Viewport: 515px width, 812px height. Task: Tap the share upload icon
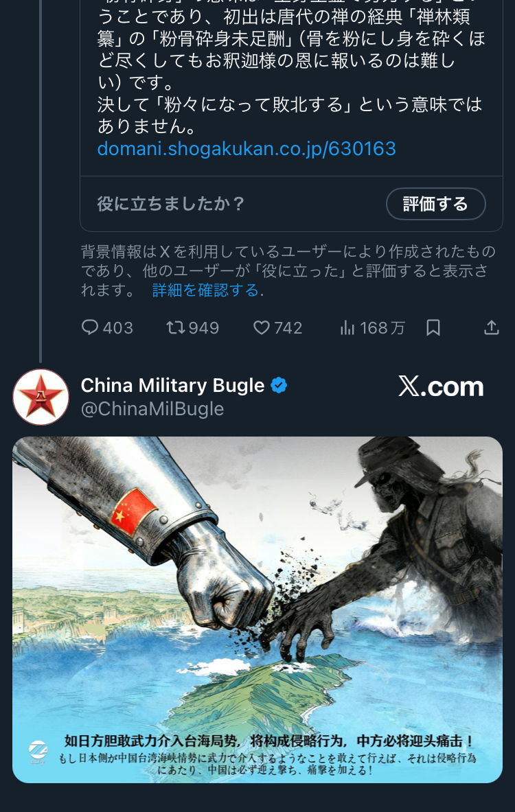pyautogui.click(x=491, y=327)
